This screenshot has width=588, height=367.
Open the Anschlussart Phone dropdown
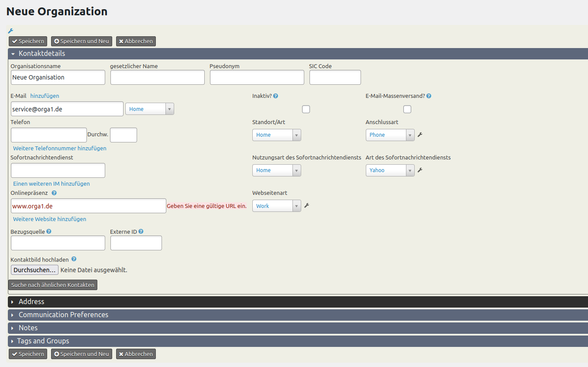(390, 135)
